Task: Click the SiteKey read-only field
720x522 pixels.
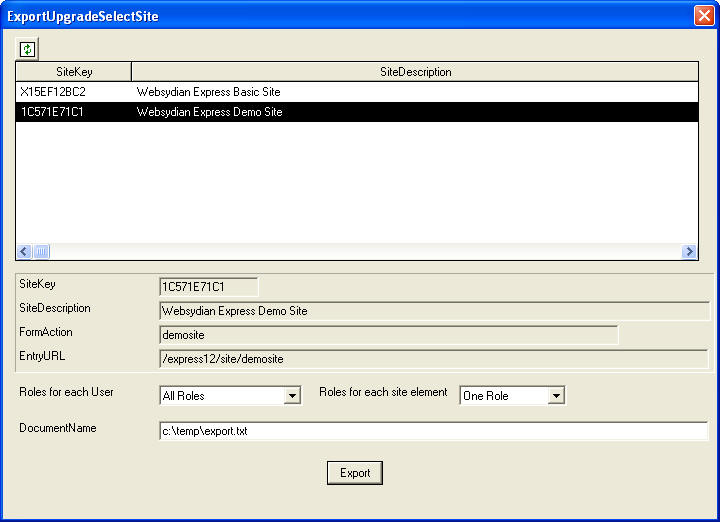Action: pos(209,287)
